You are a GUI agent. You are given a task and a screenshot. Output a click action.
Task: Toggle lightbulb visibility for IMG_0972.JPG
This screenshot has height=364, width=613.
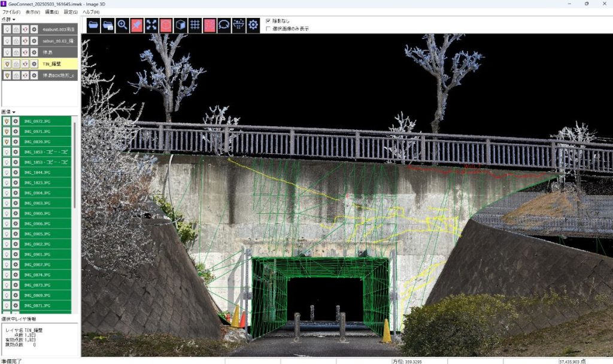point(7,121)
